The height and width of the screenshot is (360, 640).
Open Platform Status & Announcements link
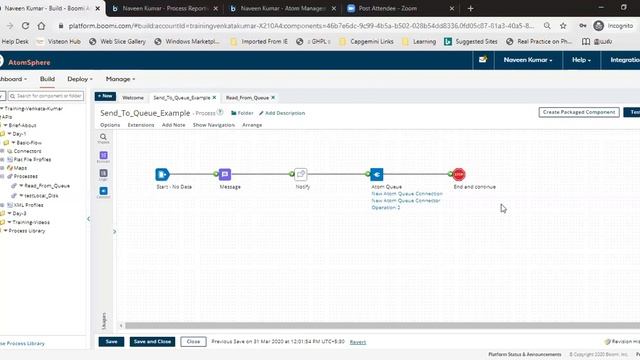coord(525,354)
